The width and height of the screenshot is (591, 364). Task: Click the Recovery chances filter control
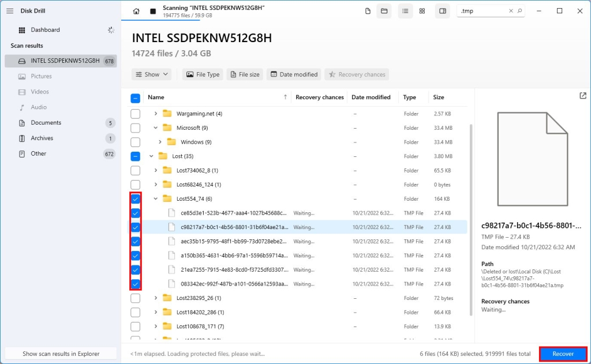tap(357, 74)
